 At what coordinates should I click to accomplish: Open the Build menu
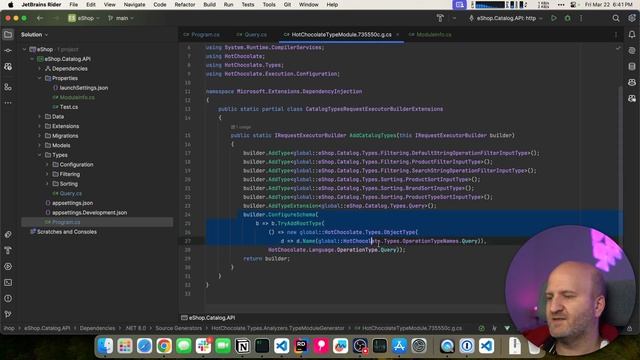point(209,4)
